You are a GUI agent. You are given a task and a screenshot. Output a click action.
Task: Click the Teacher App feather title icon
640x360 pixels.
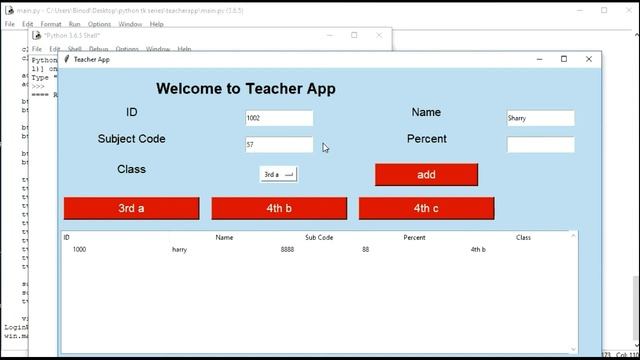[x=67, y=59]
